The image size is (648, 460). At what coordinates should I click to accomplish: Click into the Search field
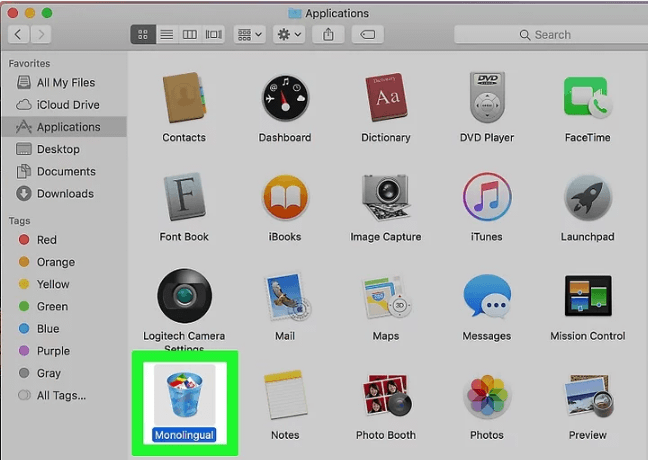pyautogui.click(x=551, y=35)
